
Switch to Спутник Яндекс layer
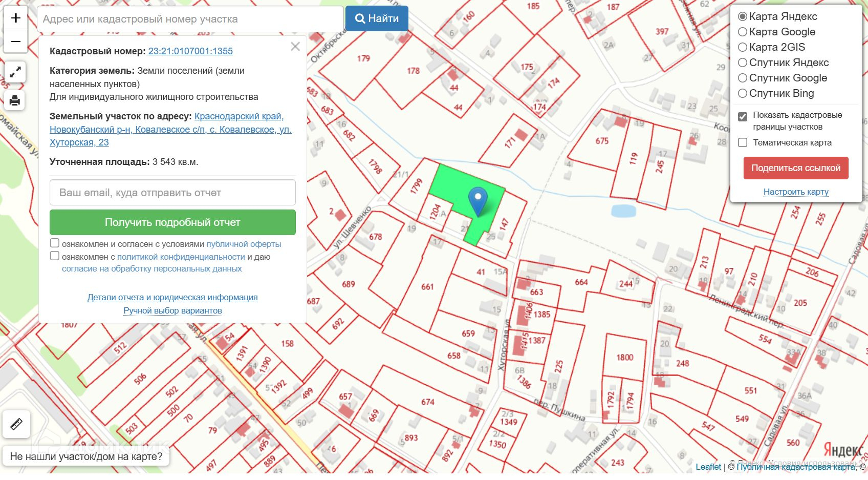[743, 62]
